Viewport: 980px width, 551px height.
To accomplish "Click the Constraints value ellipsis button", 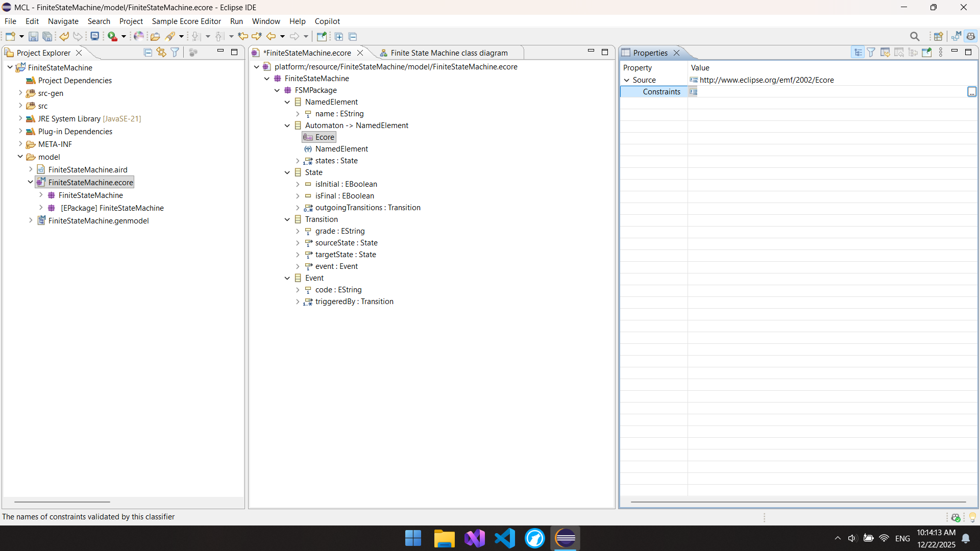I will pyautogui.click(x=972, y=91).
